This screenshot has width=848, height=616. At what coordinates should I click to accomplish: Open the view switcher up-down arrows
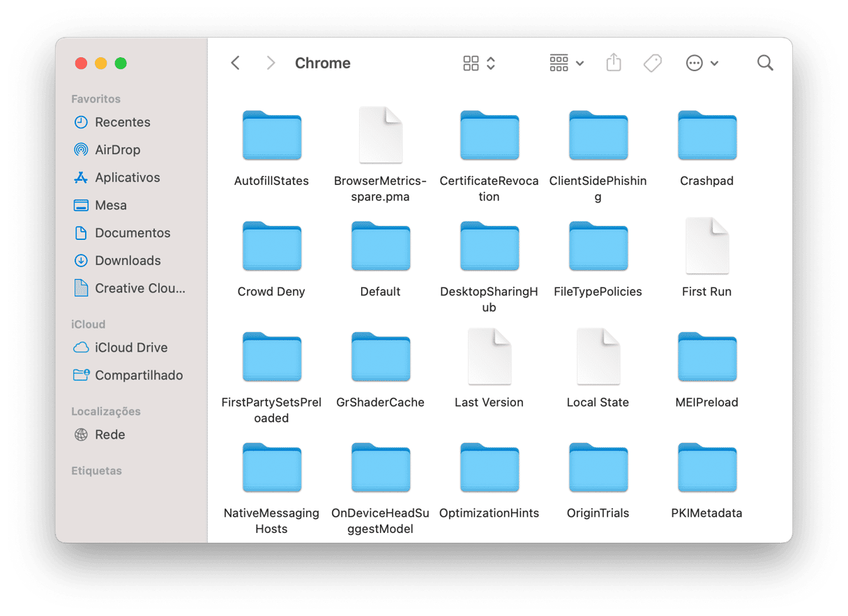coord(491,63)
